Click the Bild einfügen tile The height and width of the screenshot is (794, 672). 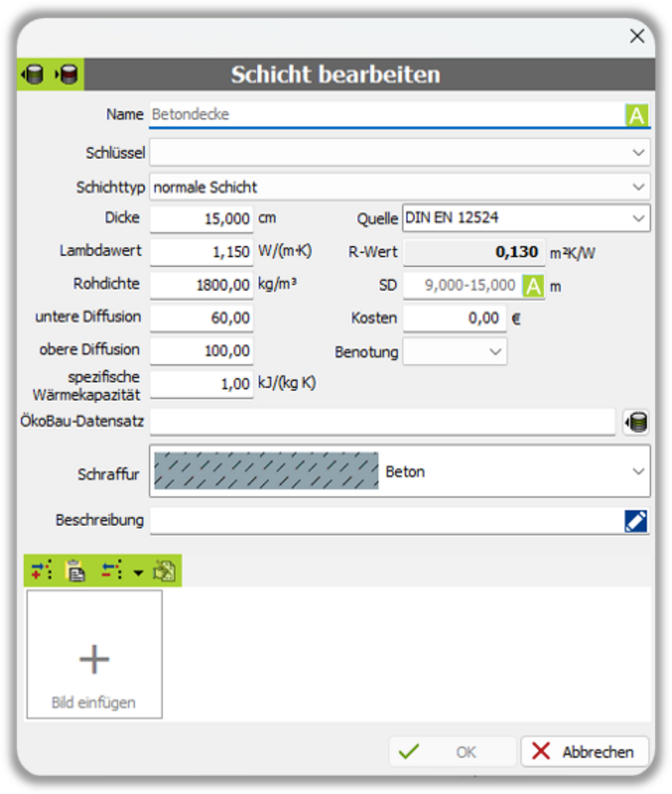click(94, 654)
